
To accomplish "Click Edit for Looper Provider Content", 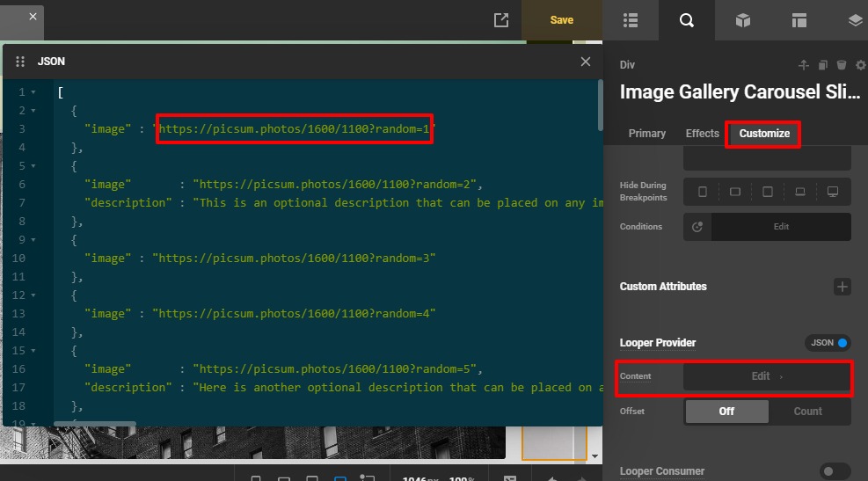I will point(766,376).
